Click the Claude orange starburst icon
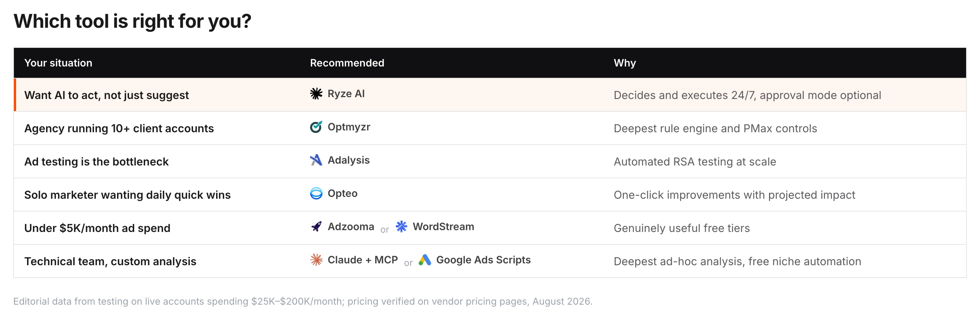980x320 pixels. [x=316, y=260]
